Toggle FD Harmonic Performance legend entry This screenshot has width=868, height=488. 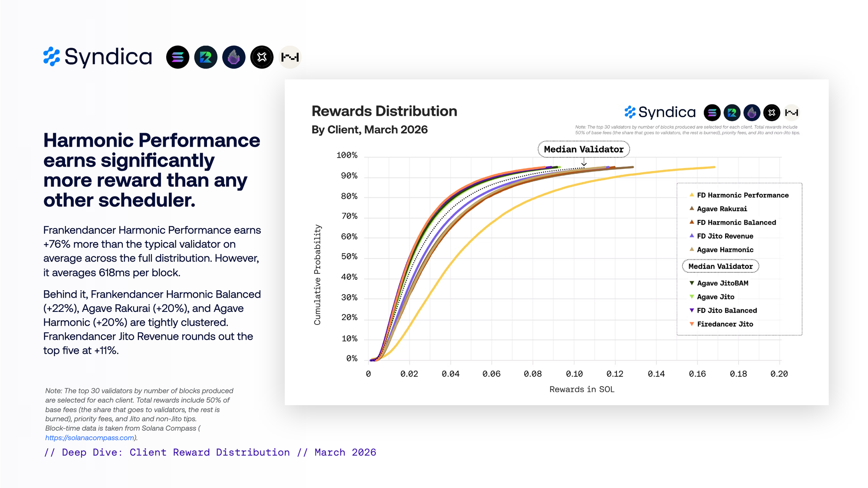click(742, 195)
